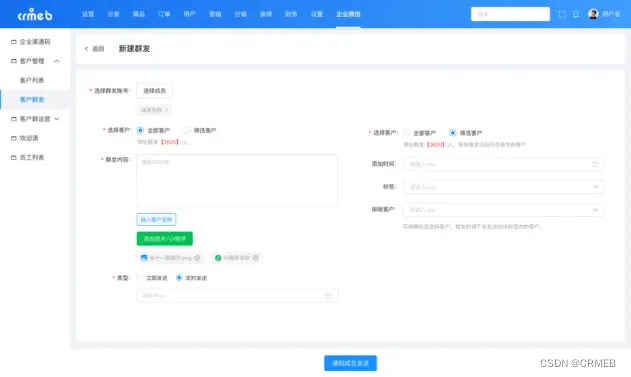Viewport: 631px width, 377px height.
Task: Remove the 小程序 attachment
Action: pyautogui.click(x=256, y=258)
